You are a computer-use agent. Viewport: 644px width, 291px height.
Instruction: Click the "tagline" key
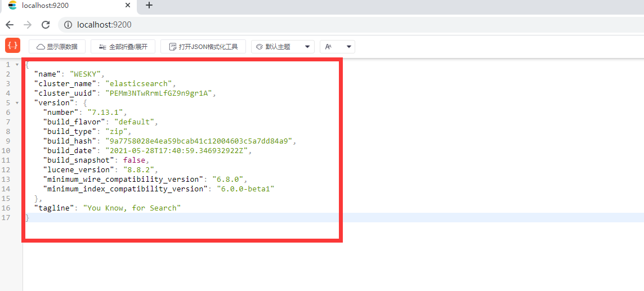point(54,208)
